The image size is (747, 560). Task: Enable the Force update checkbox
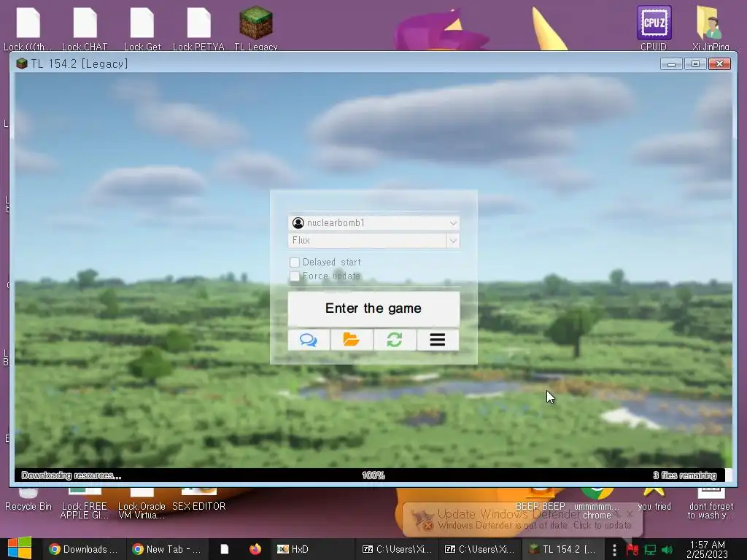coord(295,276)
